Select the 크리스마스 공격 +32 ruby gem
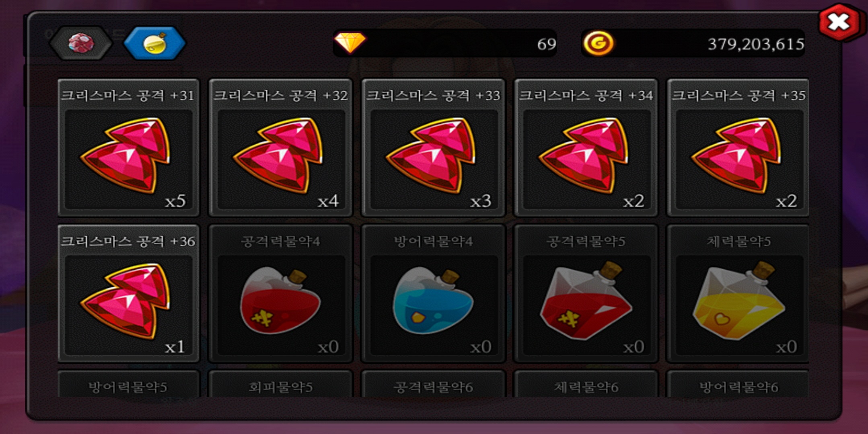The width and height of the screenshot is (868, 434). click(x=281, y=148)
